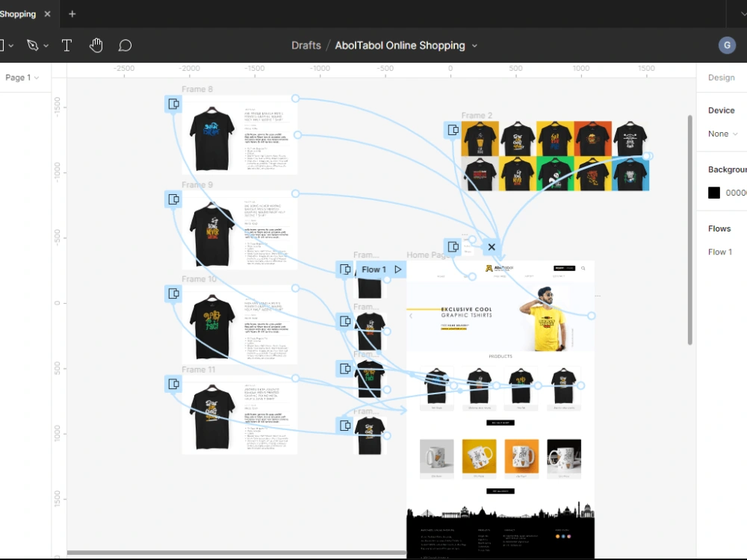The width and height of the screenshot is (747, 560).
Task: Click the carousel left arrow on Home Page
Action: pos(411,315)
